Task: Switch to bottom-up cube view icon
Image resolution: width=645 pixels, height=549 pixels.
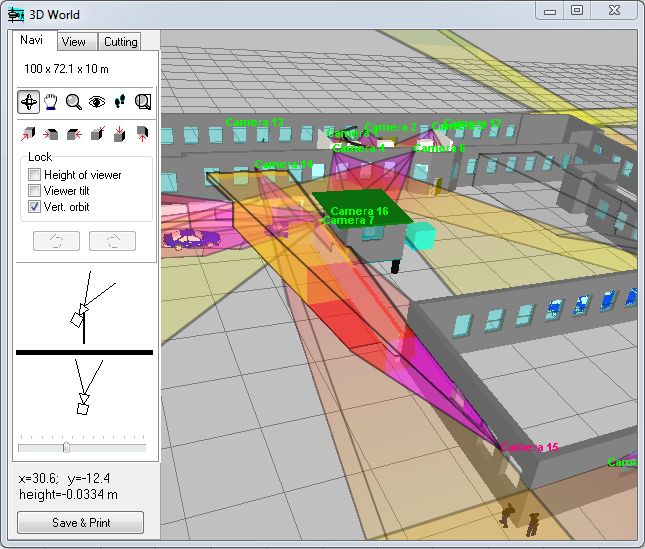Action: (143, 133)
